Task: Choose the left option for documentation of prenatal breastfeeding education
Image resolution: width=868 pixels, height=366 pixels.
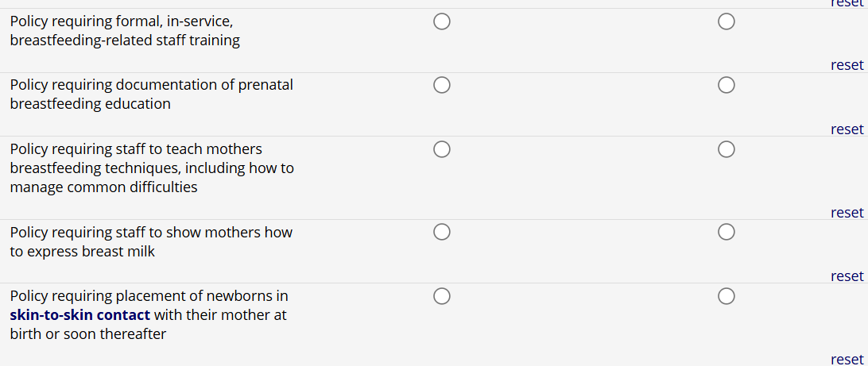Action: (x=442, y=85)
